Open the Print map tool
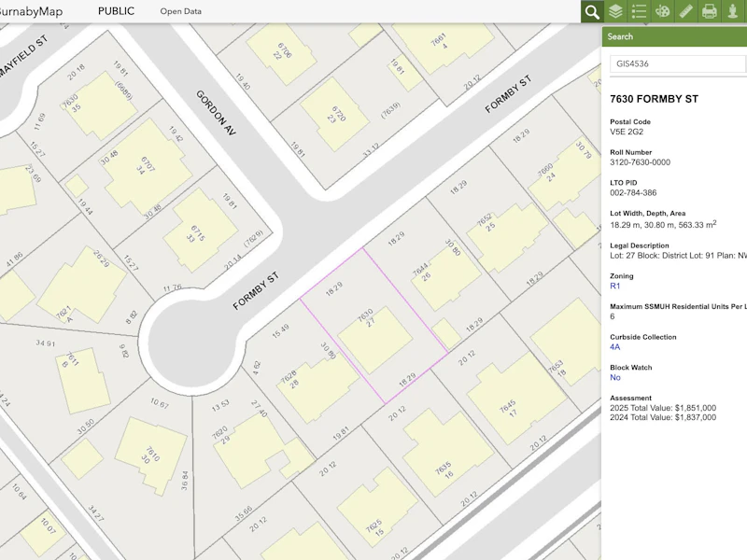The height and width of the screenshot is (560, 747). [709, 11]
